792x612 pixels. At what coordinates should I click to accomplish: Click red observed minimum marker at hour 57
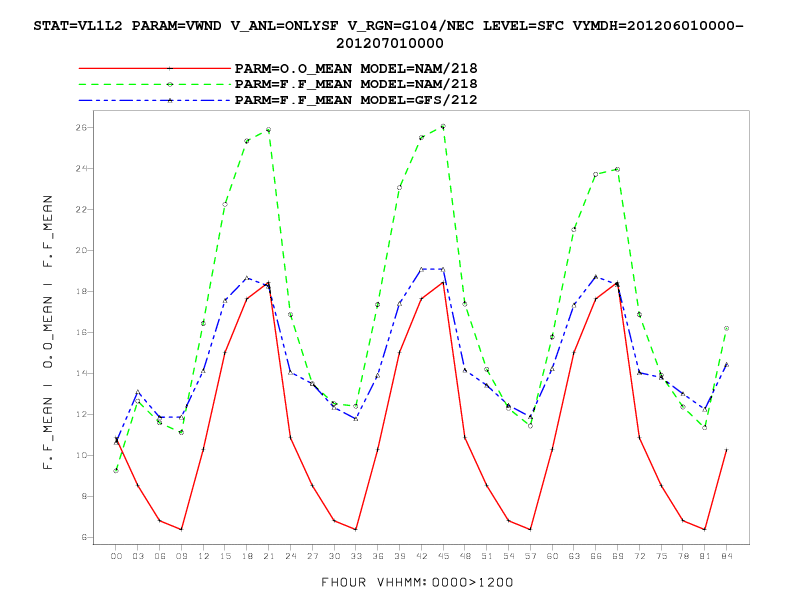pos(530,529)
